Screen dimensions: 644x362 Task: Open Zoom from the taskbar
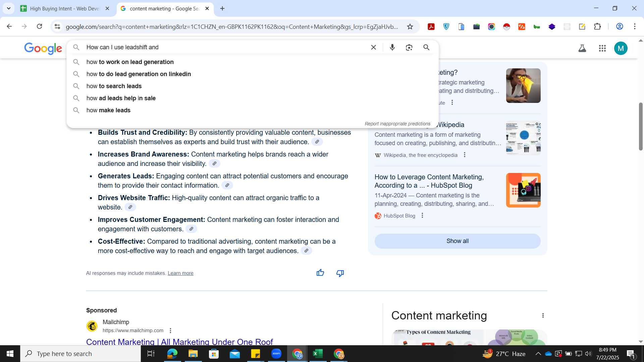click(x=276, y=354)
